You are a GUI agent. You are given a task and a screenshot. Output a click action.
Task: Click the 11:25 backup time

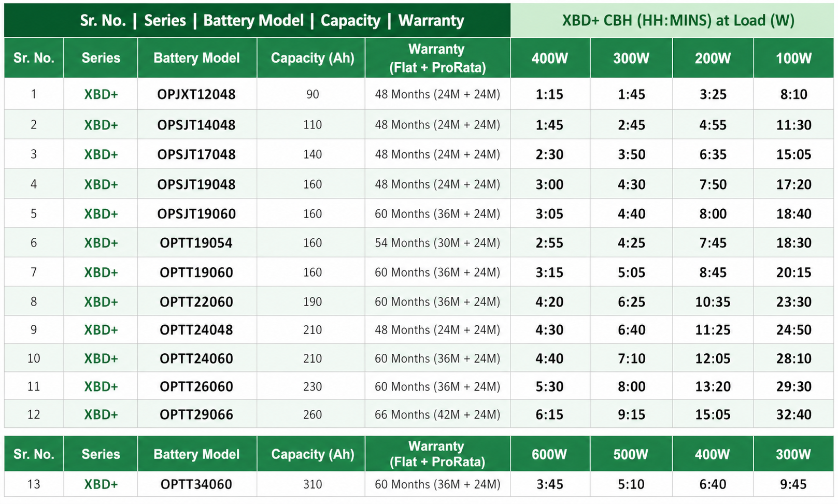[x=713, y=330]
